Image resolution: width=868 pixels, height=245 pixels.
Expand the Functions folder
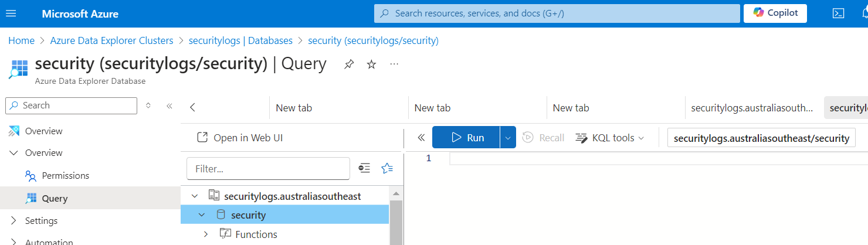point(206,234)
